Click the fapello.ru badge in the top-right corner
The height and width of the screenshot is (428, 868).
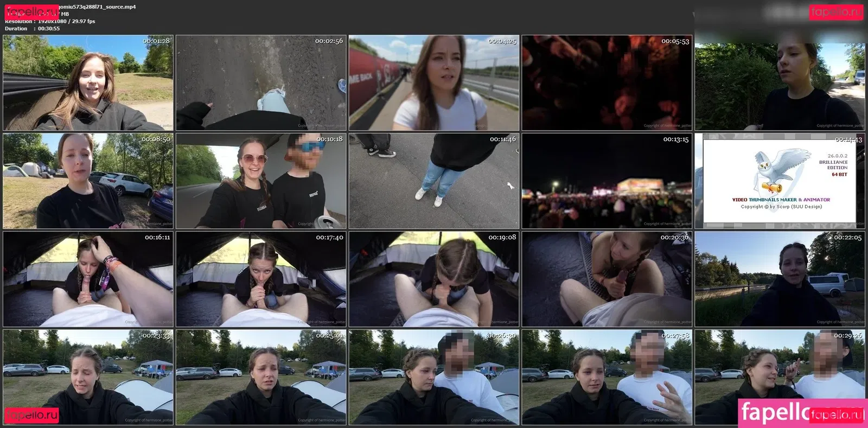pos(835,12)
